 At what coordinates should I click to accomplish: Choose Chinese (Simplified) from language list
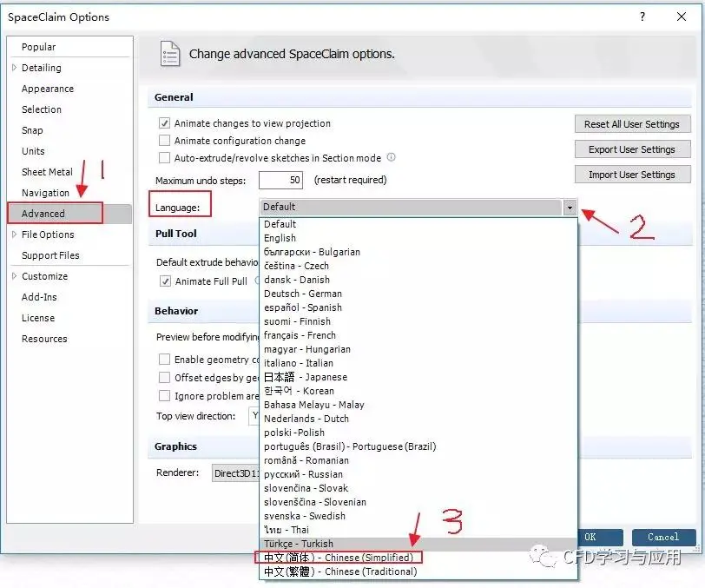coord(418,558)
